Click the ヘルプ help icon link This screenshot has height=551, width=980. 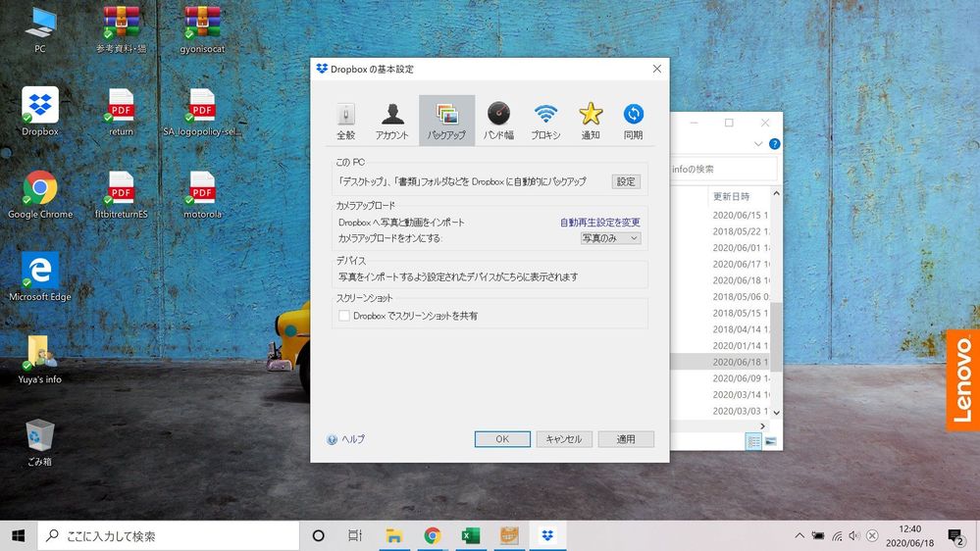point(346,439)
